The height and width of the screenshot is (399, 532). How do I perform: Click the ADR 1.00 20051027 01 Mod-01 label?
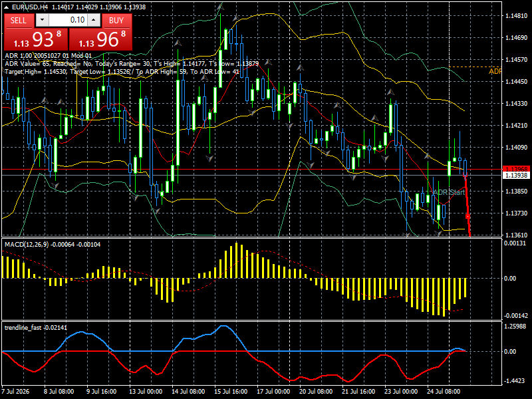(48, 56)
